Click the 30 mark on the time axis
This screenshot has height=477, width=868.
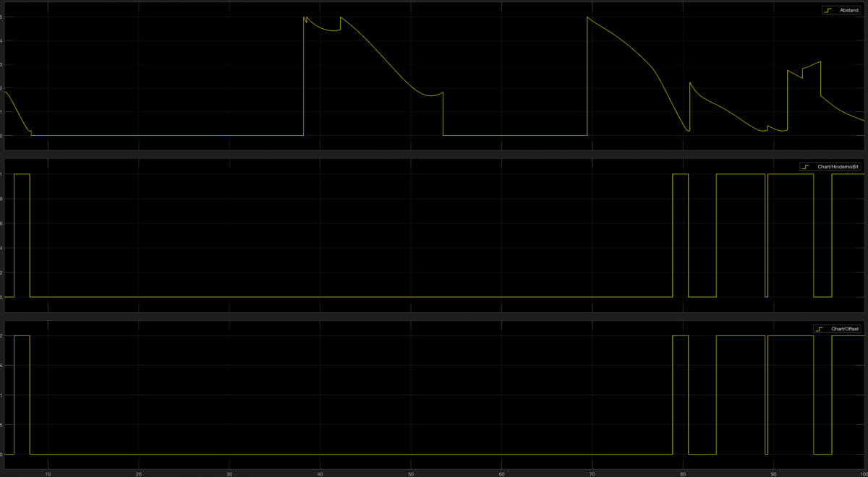click(229, 473)
